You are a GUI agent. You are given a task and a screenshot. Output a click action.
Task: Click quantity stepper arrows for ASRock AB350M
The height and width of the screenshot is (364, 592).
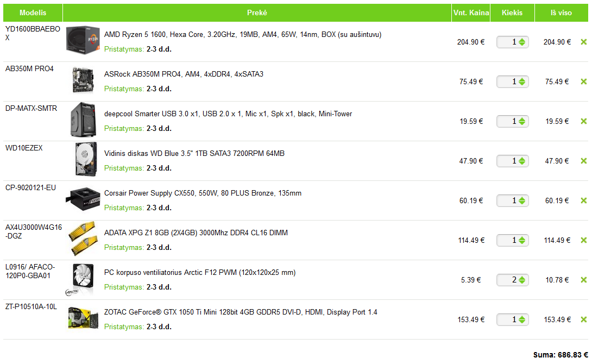tap(522, 81)
